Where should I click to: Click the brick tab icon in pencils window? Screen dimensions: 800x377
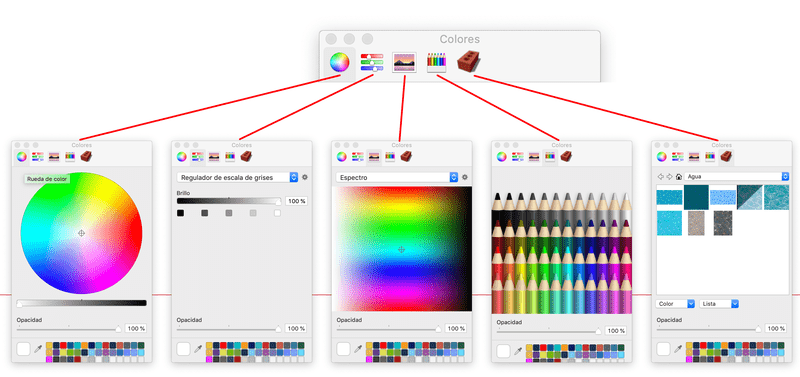(x=566, y=157)
